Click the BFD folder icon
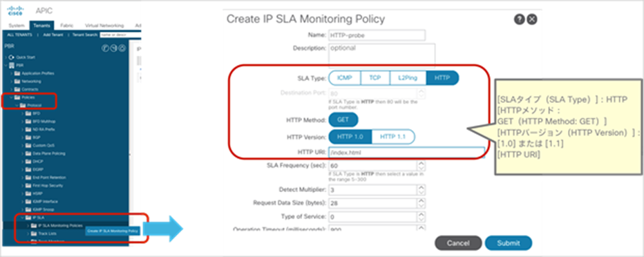Viewport: 644px width, 257px height. coord(28,113)
